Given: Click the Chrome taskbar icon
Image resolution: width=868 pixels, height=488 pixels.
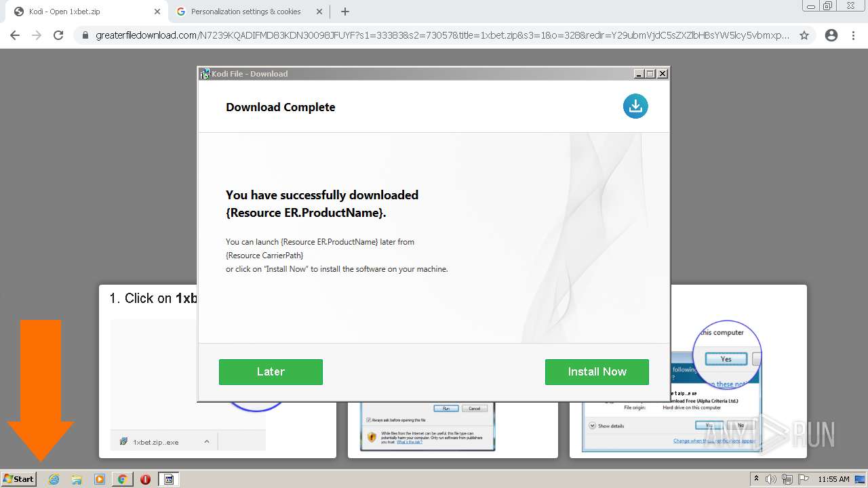Looking at the screenshot, I should tap(122, 479).
